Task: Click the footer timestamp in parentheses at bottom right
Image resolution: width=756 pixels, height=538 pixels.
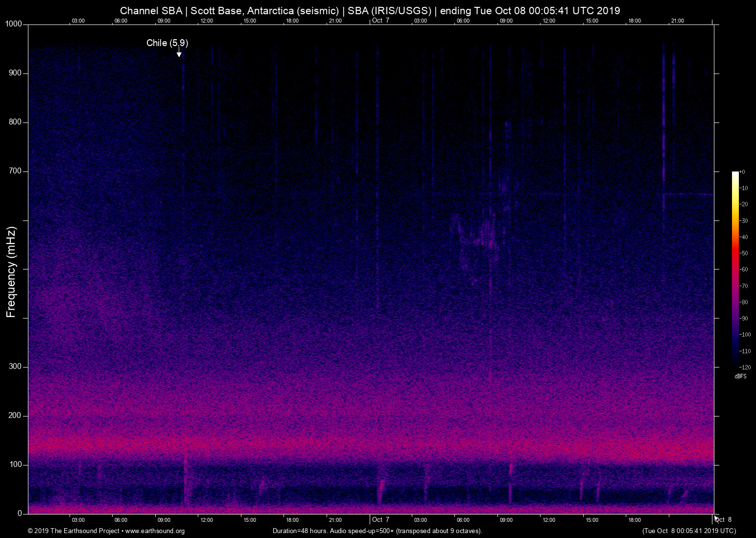Action: point(689,531)
